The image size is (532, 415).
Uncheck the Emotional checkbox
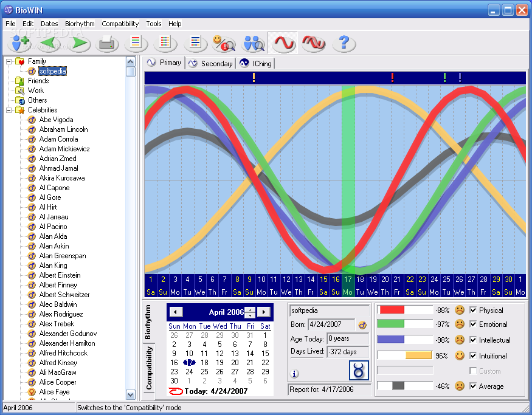point(473,324)
